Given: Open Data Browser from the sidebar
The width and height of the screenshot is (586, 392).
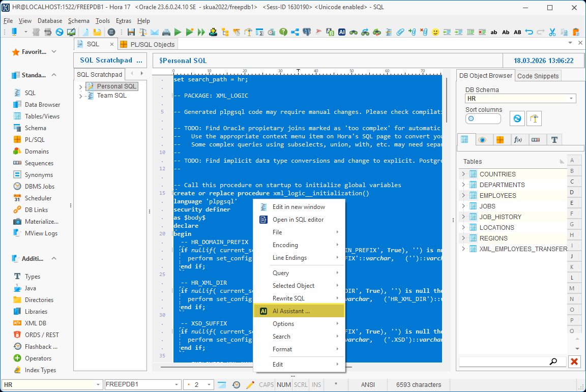Looking at the screenshot, I should pyautogui.click(x=42, y=105).
